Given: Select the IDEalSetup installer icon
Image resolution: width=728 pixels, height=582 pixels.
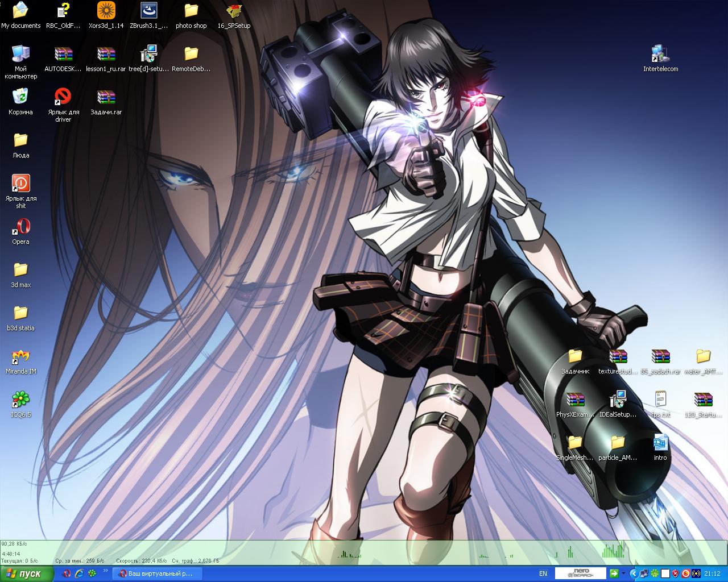Looking at the screenshot, I should pyautogui.click(x=618, y=400).
